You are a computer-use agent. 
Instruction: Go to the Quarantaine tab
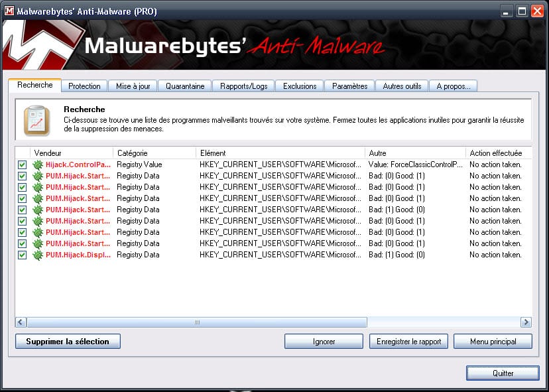pos(185,86)
